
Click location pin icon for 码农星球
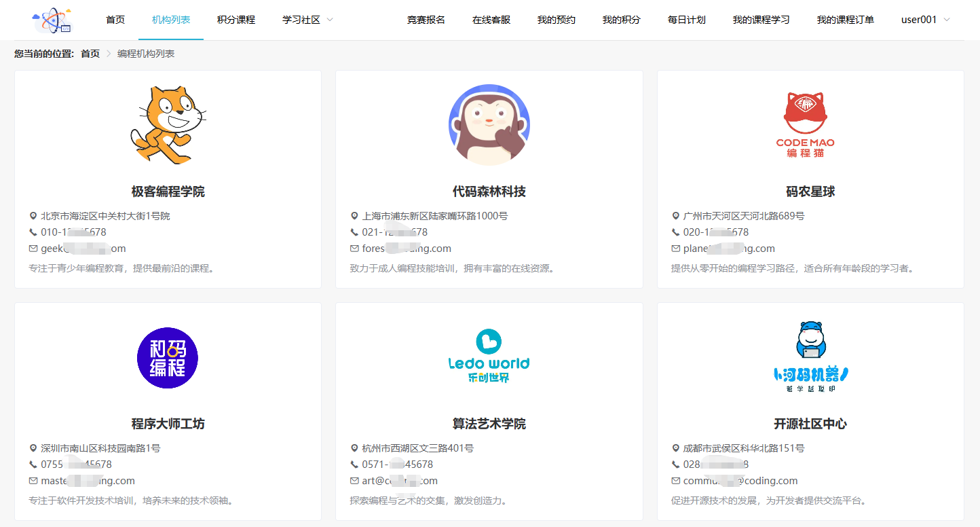tap(676, 216)
